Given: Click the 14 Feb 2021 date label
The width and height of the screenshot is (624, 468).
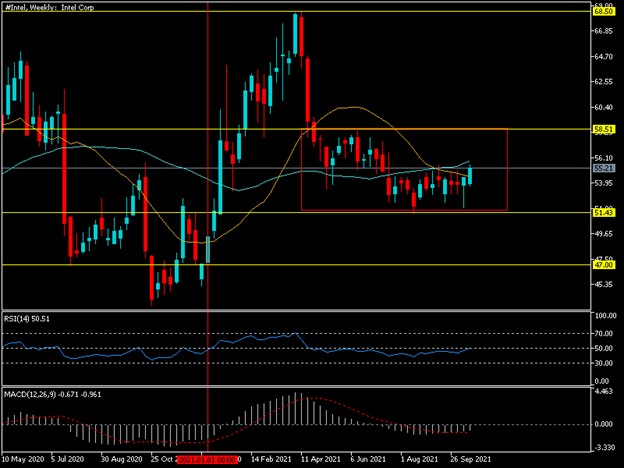Looking at the screenshot, I should [x=271, y=459].
